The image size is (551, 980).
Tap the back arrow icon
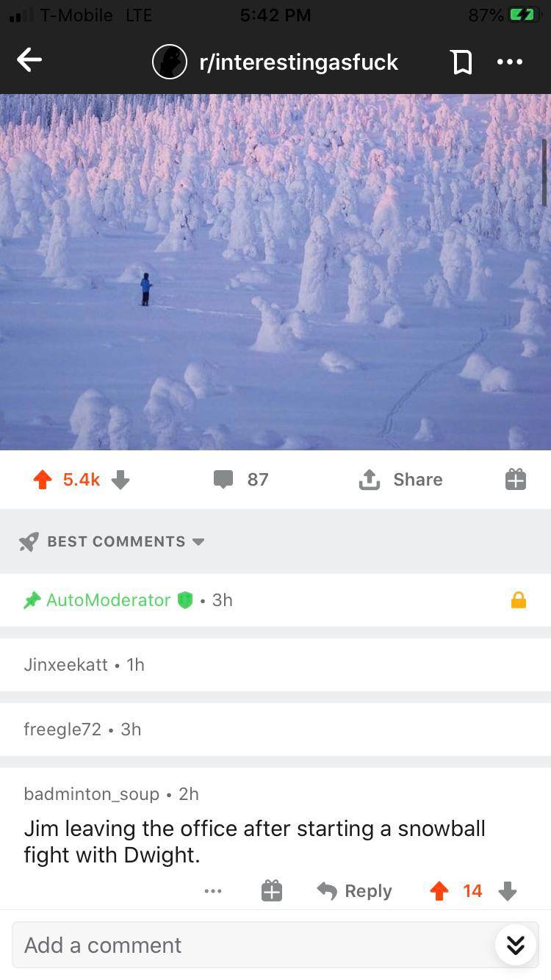29,61
